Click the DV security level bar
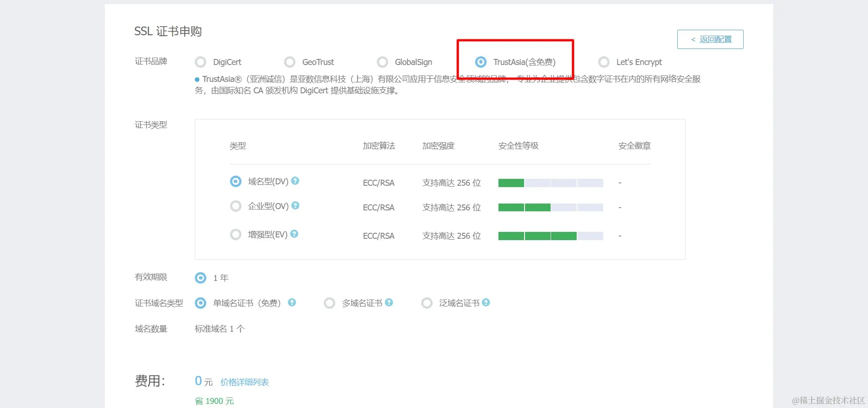The width and height of the screenshot is (868, 408). [551, 183]
